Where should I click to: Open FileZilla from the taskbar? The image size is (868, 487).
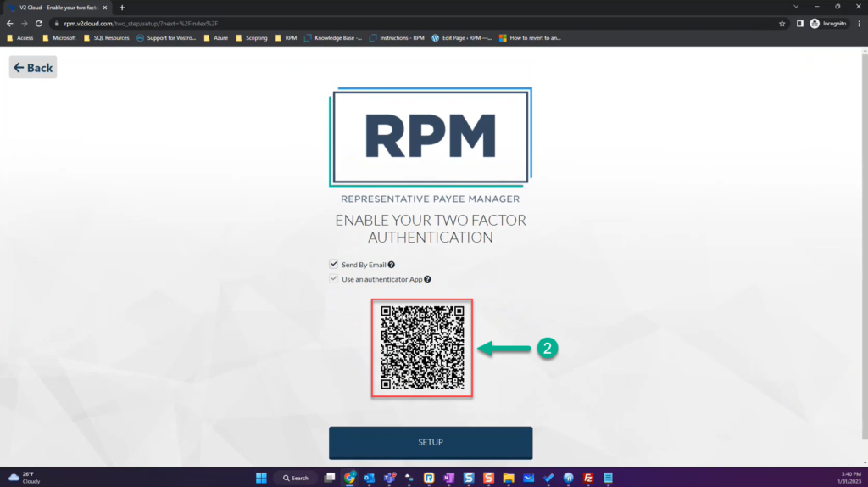[x=588, y=478]
